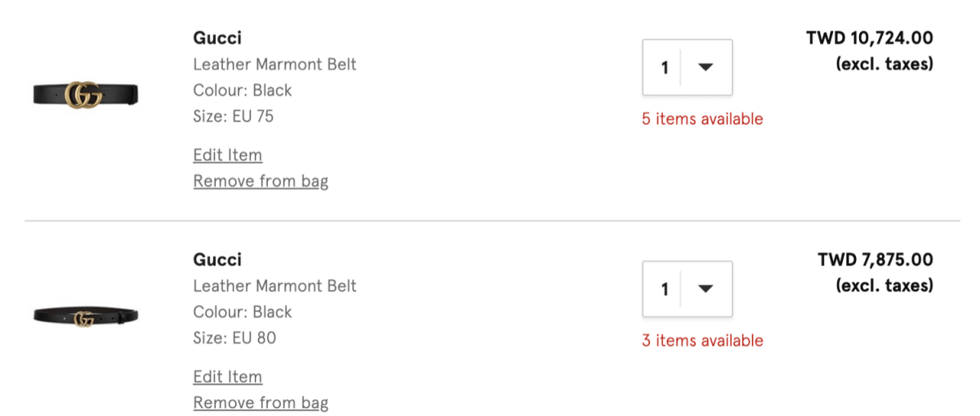Click the Leather Marmont Belt title of the EU 75 item

pyautogui.click(x=274, y=64)
